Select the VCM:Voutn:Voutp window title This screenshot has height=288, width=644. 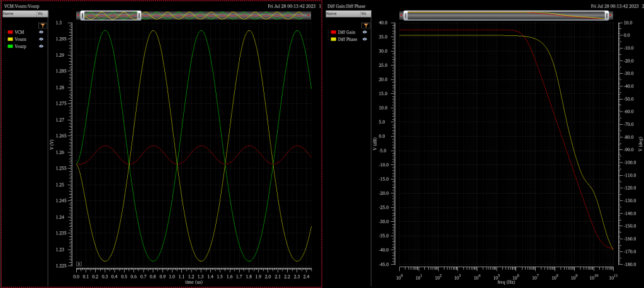(22, 6)
